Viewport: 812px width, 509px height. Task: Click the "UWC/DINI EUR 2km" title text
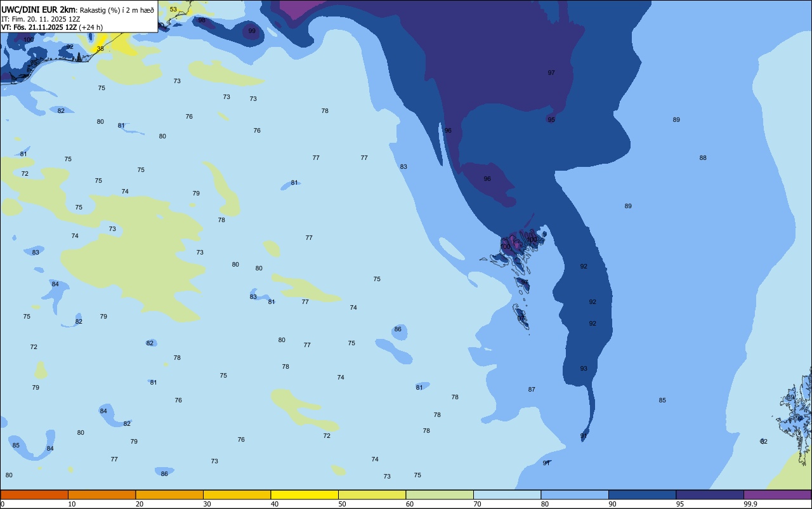click(39, 9)
